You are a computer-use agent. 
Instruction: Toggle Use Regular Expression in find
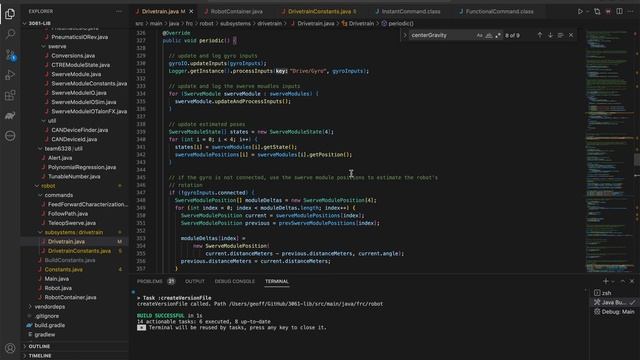(x=498, y=36)
